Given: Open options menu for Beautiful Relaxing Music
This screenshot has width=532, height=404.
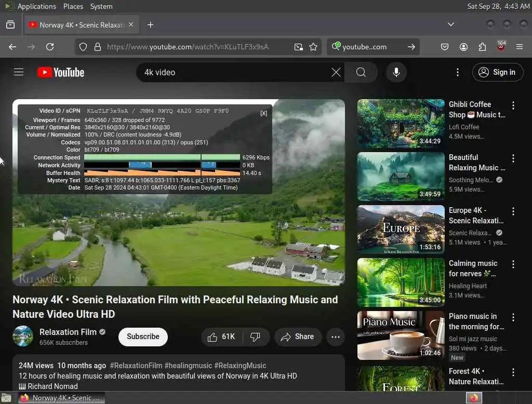Looking at the screenshot, I should tap(513, 158).
